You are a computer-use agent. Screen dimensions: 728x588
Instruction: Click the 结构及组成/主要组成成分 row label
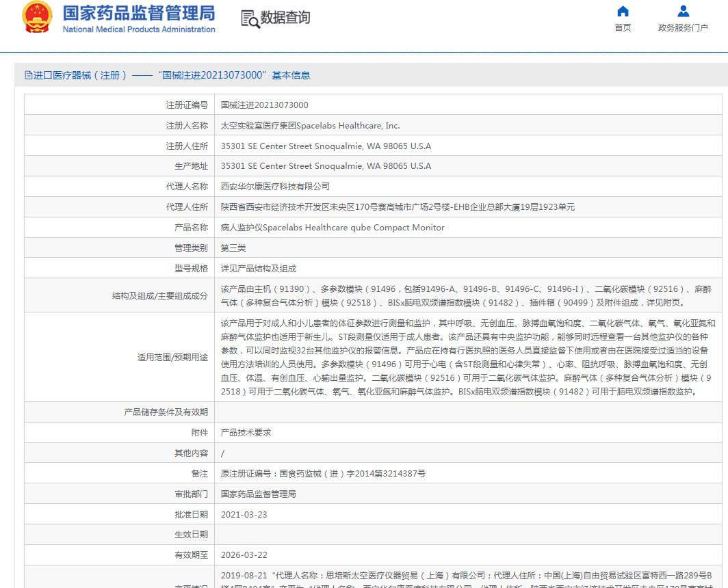159,295
